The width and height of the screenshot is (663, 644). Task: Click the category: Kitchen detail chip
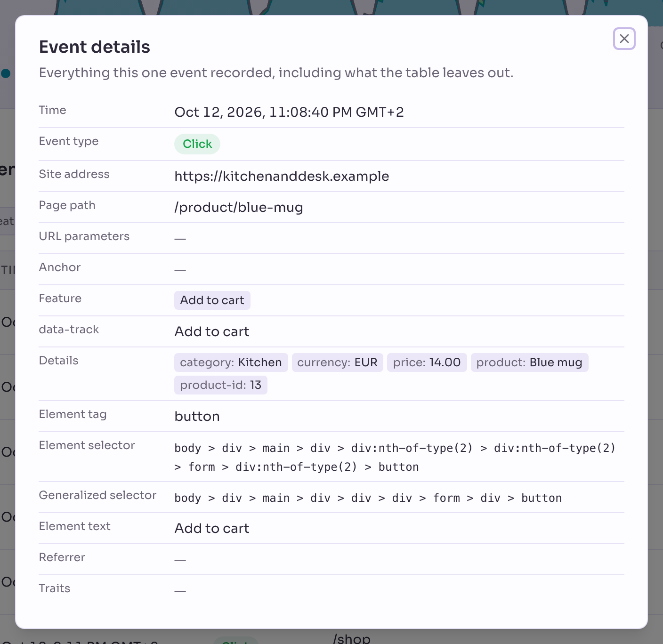click(x=231, y=362)
